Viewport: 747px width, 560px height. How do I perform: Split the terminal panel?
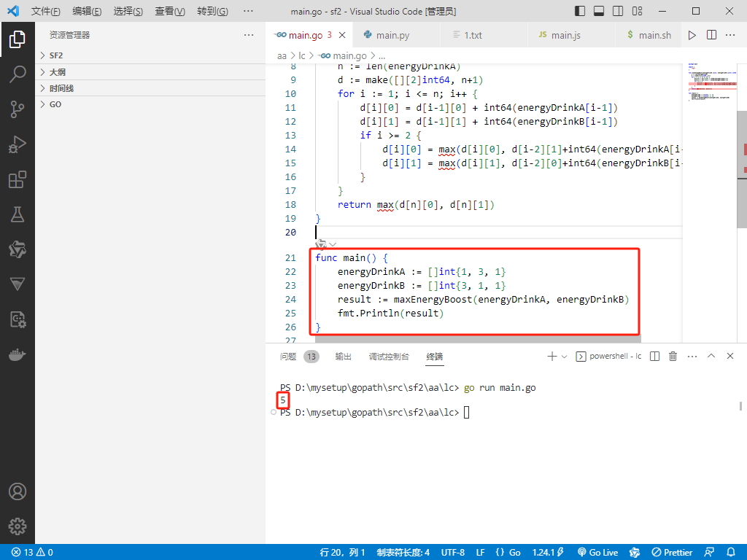655,356
